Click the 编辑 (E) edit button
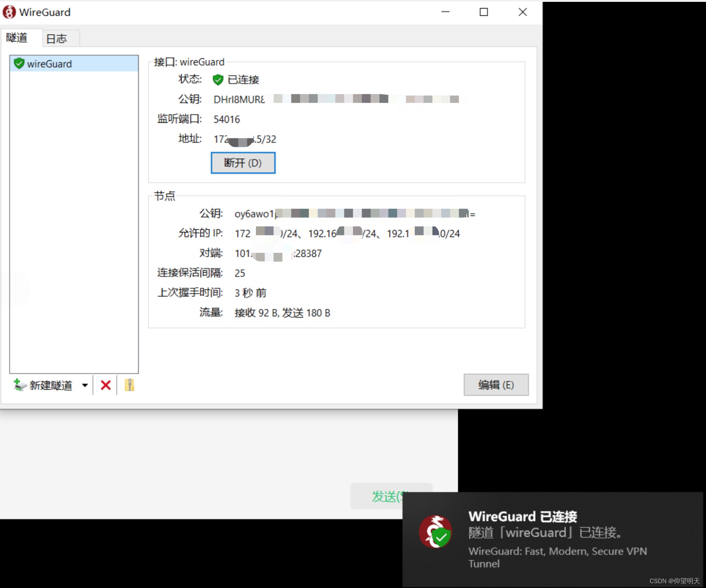Viewport: 706px width, 588px height. pyautogui.click(x=496, y=385)
